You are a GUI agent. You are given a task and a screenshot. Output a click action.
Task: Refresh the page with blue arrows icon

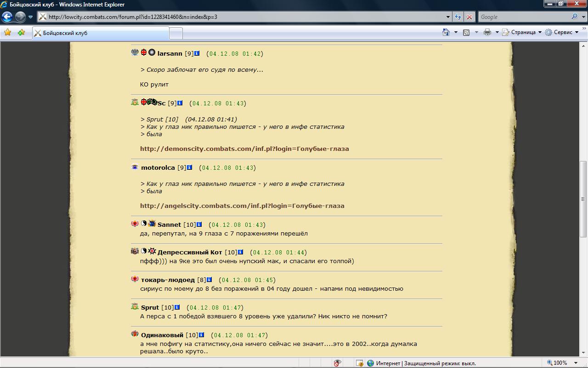[x=458, y=17]
